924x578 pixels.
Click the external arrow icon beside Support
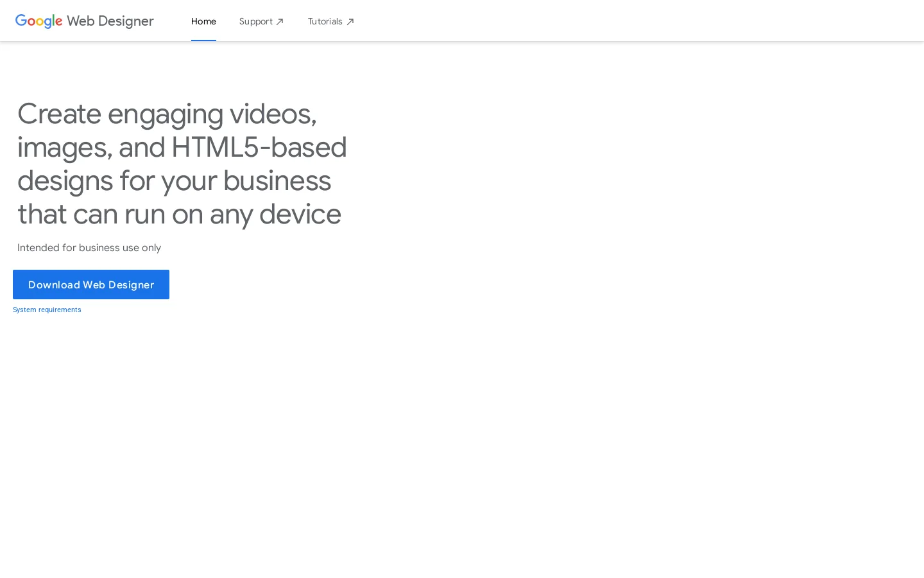click(x=280, y=22)
